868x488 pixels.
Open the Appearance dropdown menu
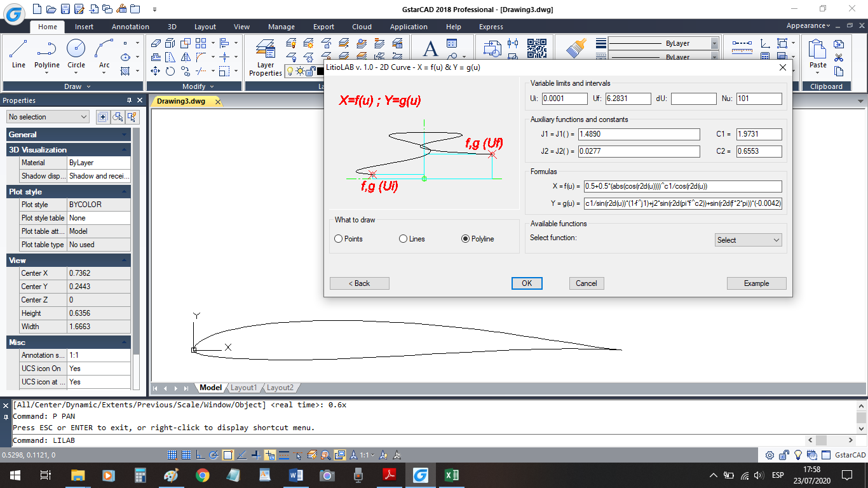(808, 25)
